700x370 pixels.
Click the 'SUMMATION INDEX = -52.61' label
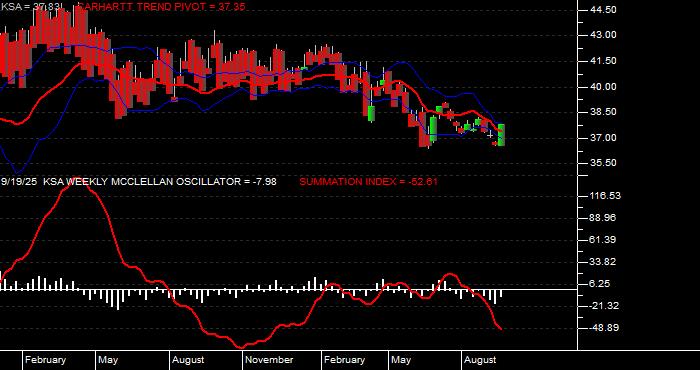point(368,181)
